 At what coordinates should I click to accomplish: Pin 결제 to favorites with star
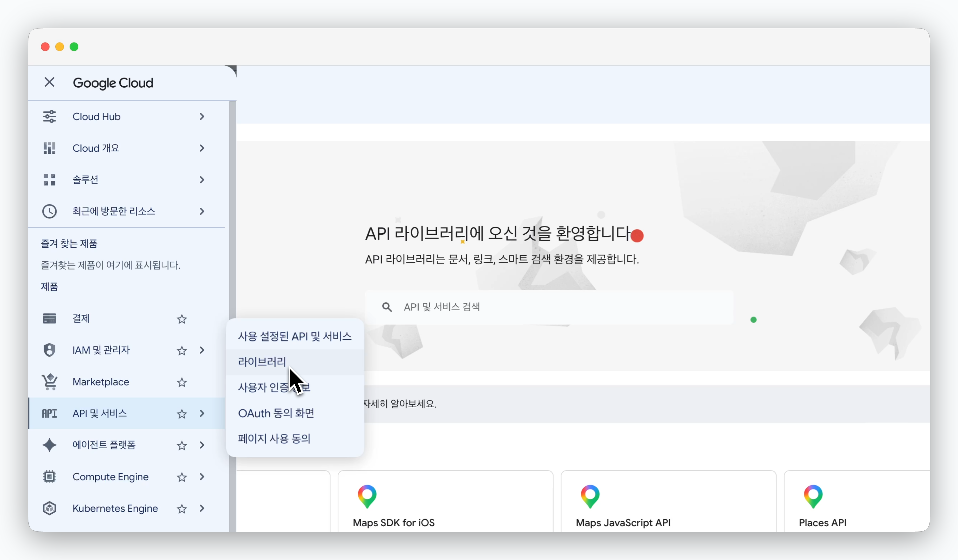click(x=182, y=319)
